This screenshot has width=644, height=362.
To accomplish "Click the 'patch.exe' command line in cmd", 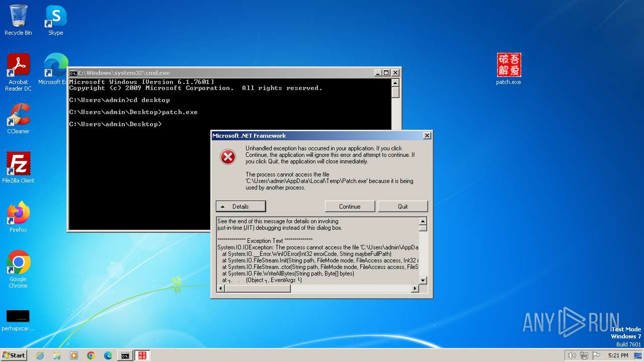I will click(x=133, y=112).
